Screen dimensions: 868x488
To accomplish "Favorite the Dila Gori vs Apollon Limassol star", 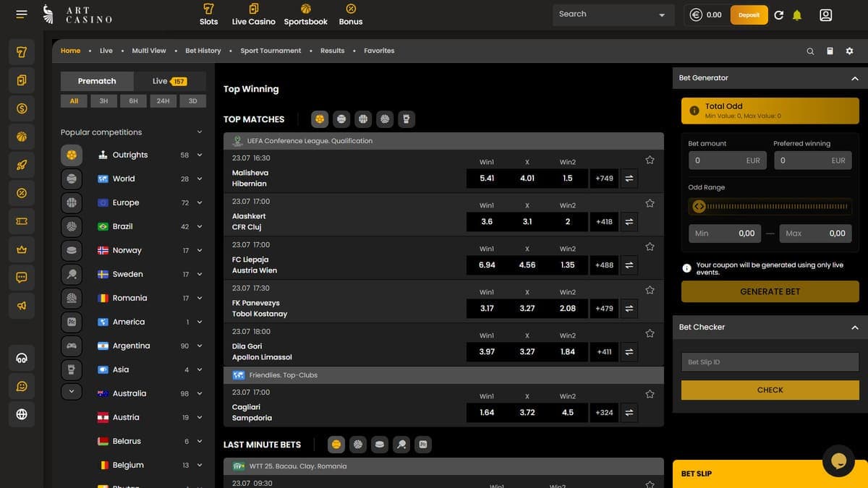I will 650,333.
